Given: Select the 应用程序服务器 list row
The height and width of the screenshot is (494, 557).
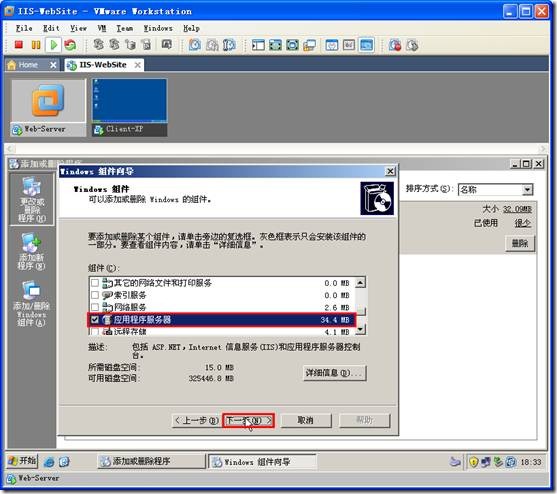Looking at the screenshot, I should [x=221, y=319].
